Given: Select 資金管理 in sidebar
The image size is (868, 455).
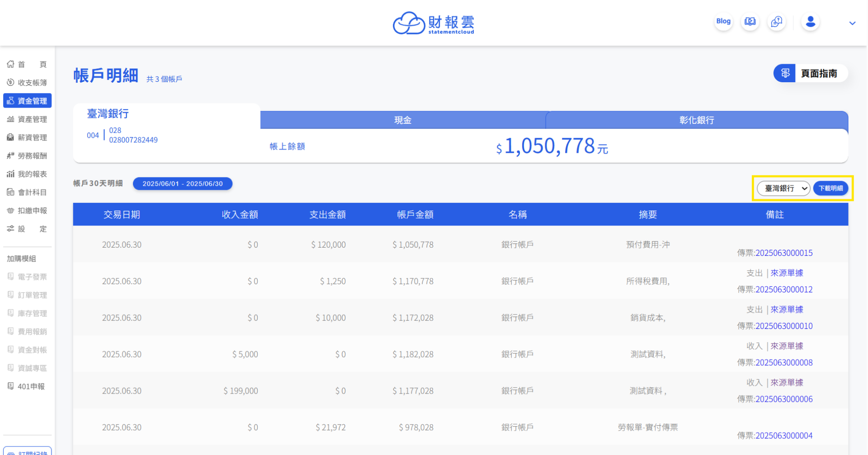Looking at the screenshot, I should [27, 101].
